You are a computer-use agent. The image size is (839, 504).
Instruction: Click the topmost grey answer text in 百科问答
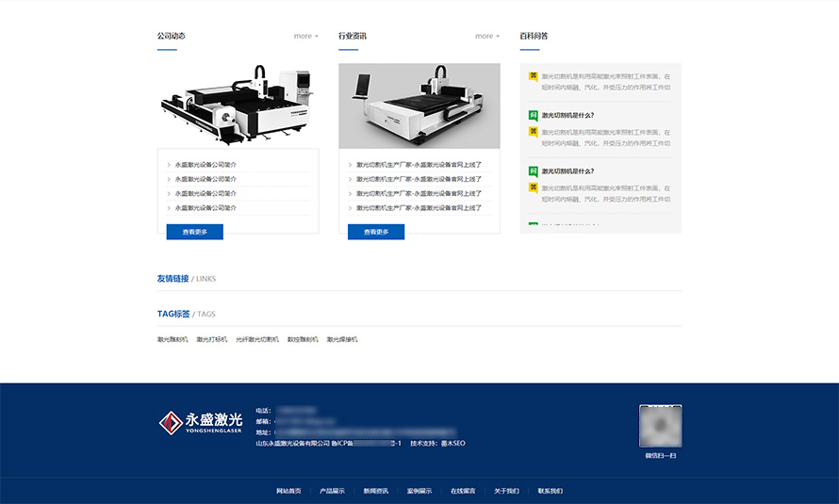coord(606,82)
